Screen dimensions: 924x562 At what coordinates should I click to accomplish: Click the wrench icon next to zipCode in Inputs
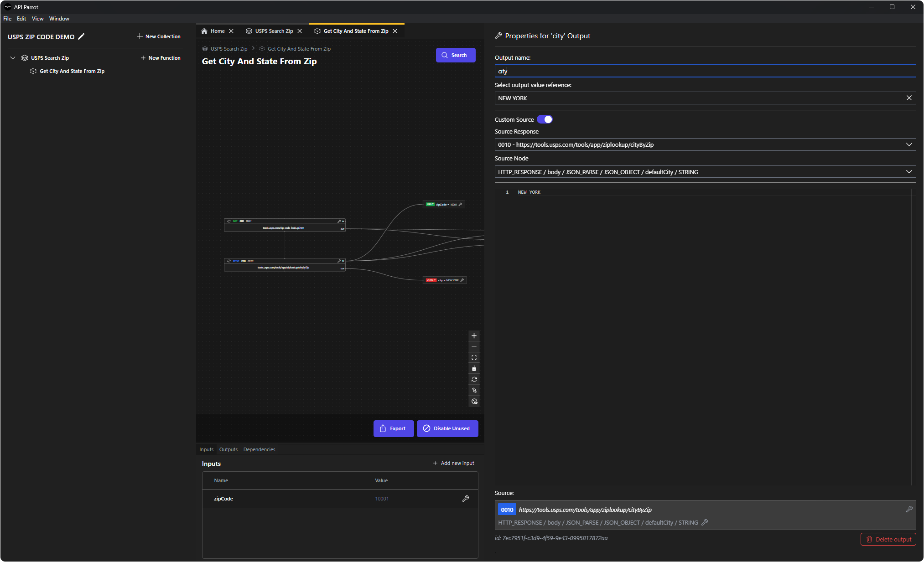466,499
